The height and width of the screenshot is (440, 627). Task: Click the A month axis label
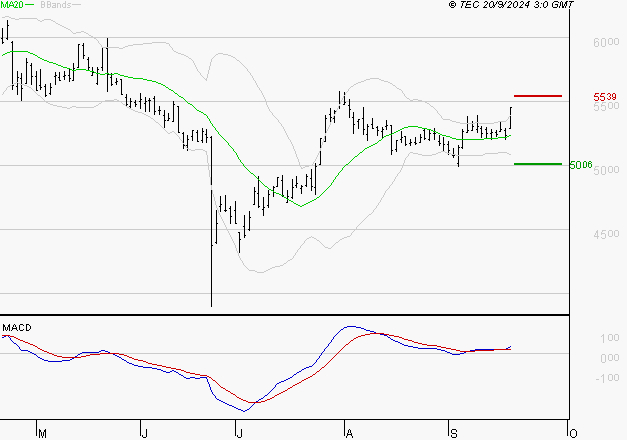click(349, 434)
